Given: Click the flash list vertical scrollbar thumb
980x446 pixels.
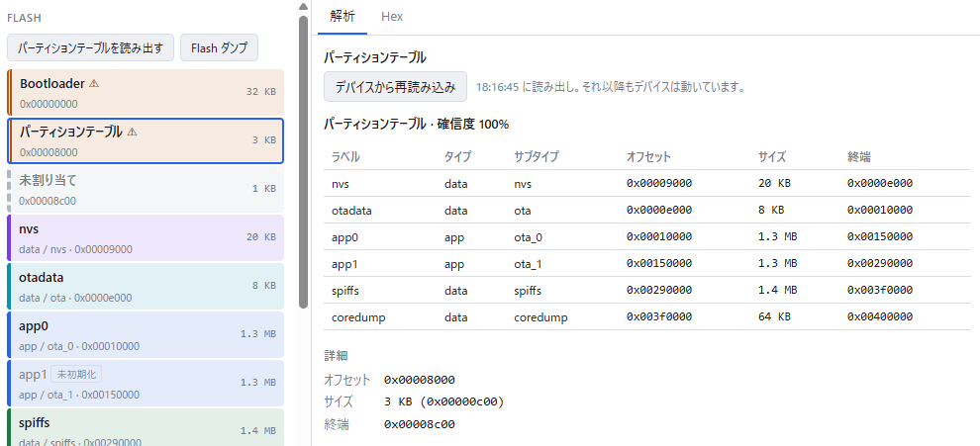Looking at the screenshot, I should [303, 162].
